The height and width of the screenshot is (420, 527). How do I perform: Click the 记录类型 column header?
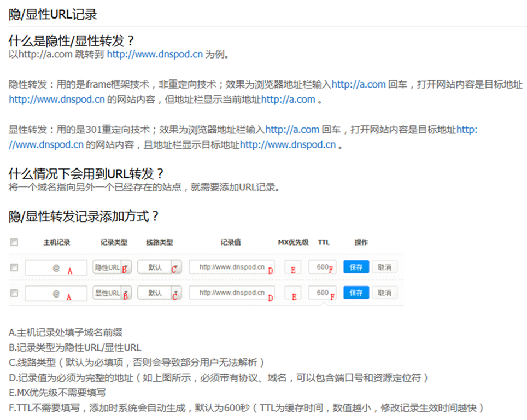point(114,242)
